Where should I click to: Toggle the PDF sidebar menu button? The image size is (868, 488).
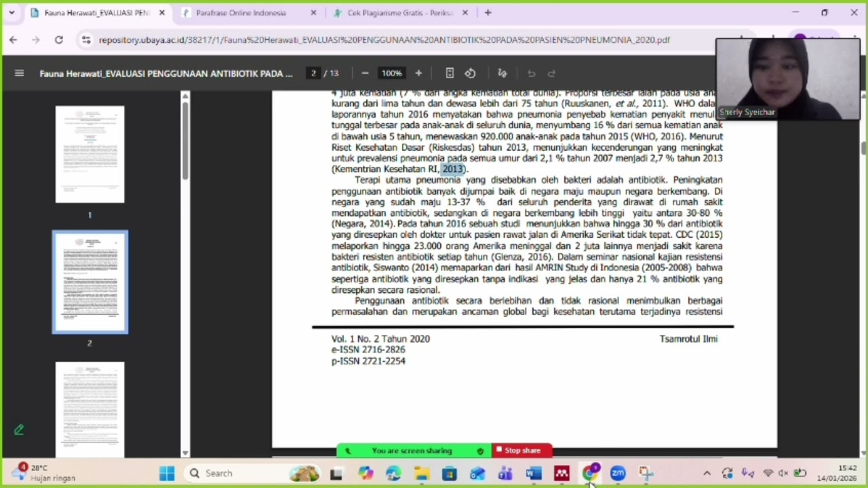(x=19, y=73)
